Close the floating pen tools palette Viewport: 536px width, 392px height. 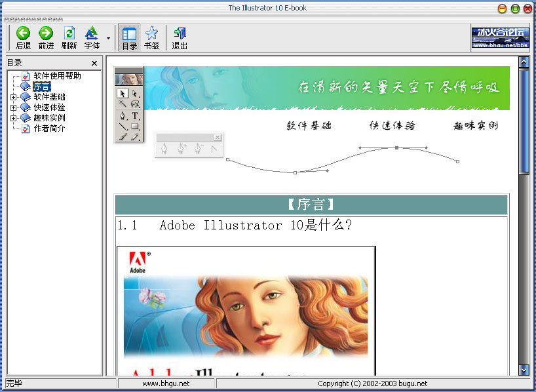[x=218, y=138]
